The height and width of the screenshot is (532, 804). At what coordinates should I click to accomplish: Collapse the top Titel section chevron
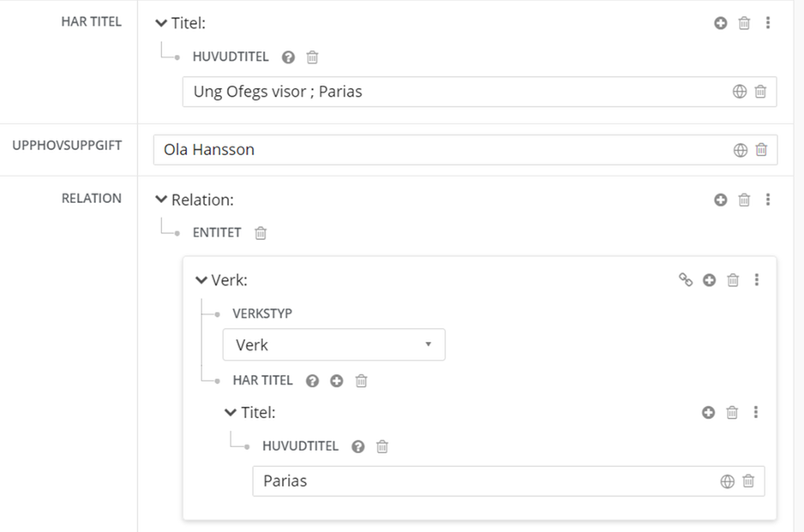[x=161, y=23]
